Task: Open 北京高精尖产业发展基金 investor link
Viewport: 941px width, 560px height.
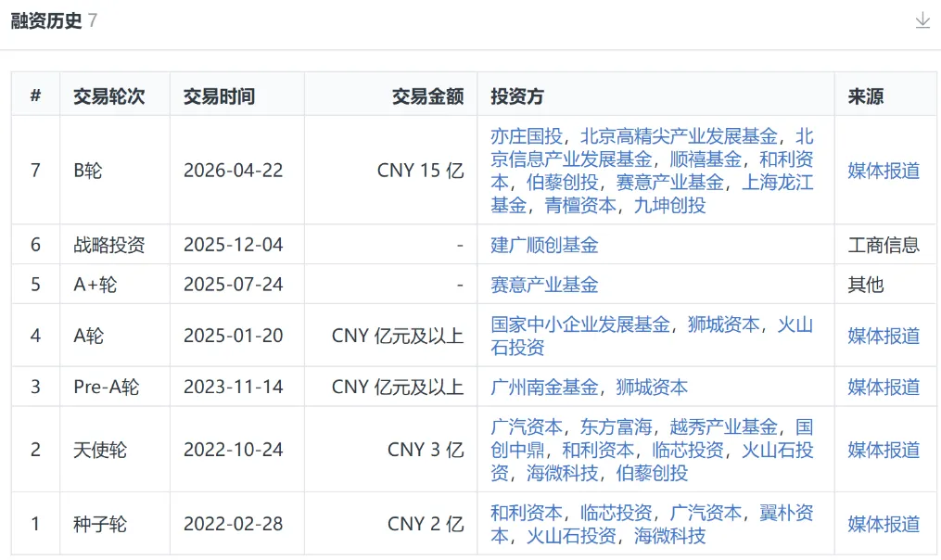Action: point(679,136)
